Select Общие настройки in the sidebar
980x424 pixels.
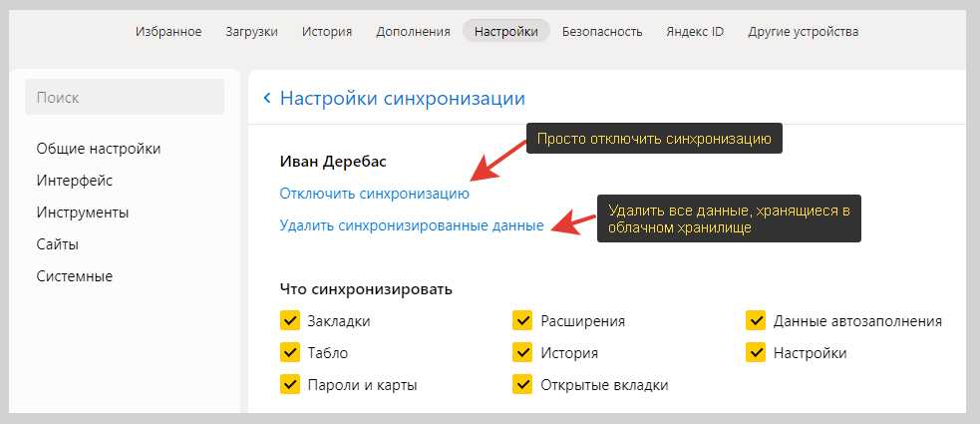pos(99,149)
